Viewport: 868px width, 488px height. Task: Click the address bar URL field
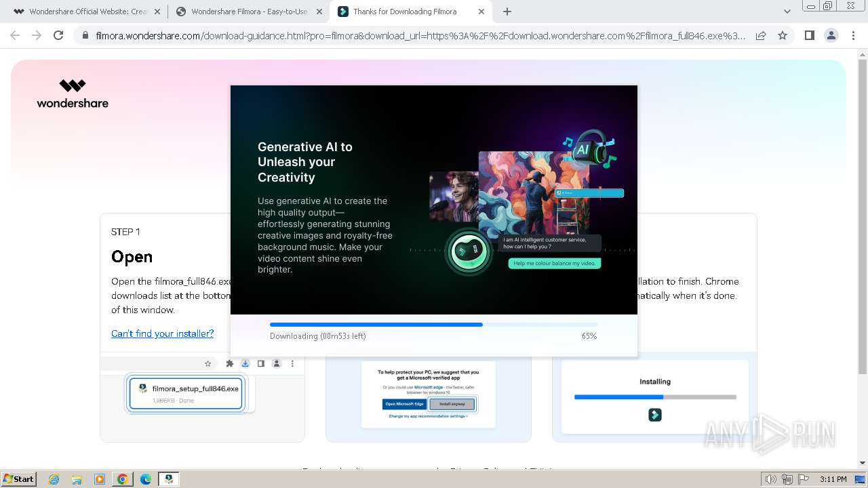click(420, 35)
